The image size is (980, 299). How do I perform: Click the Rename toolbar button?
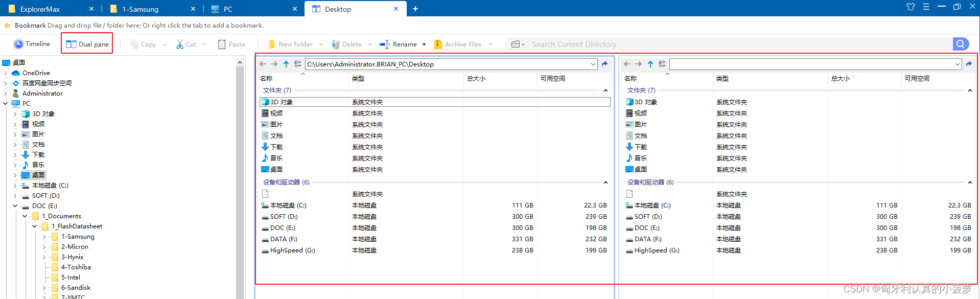[x=398, y=44]
